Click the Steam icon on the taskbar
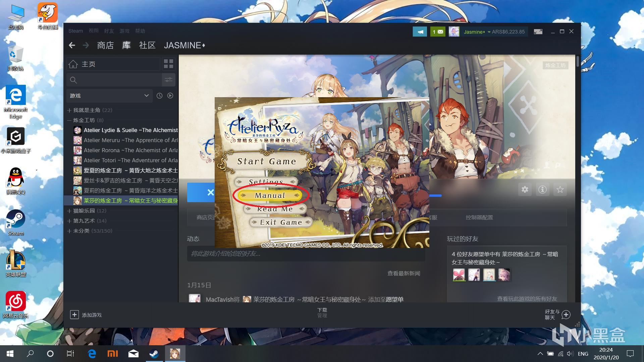 click(x=154, y=354)
